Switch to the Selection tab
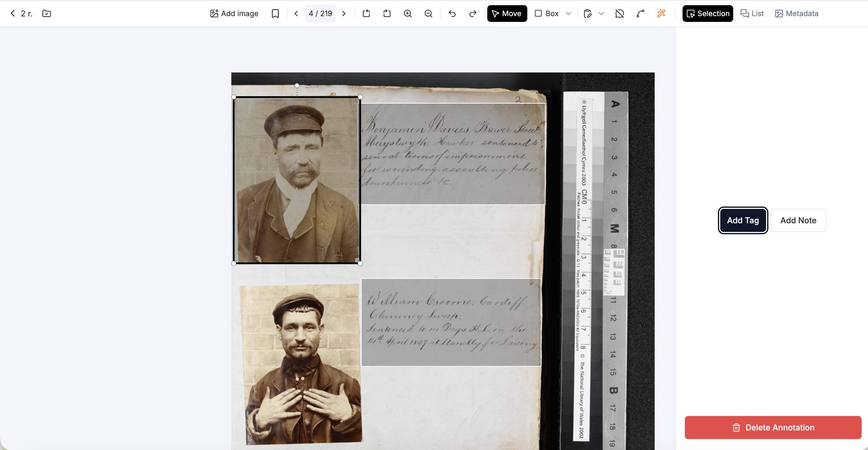 [x=708, y=14]
